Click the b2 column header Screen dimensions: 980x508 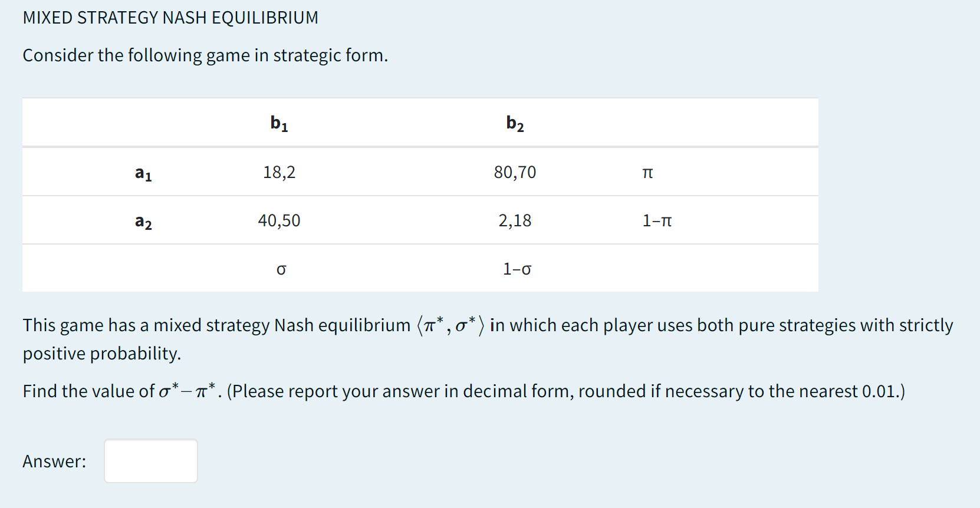[x=513, y=123]
